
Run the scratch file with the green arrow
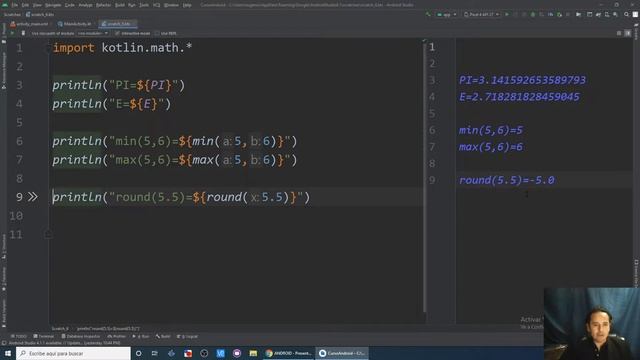pyautogui.click(x=12, y=33)
